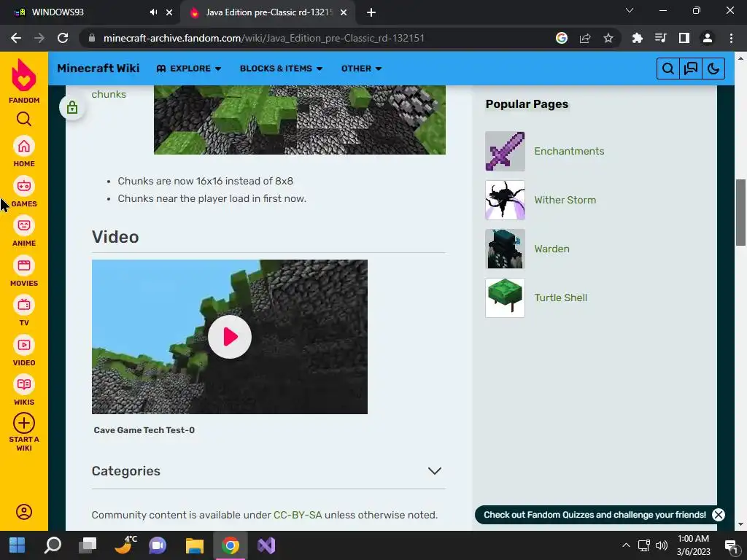Go back to the previous page

tap(16, 38)
